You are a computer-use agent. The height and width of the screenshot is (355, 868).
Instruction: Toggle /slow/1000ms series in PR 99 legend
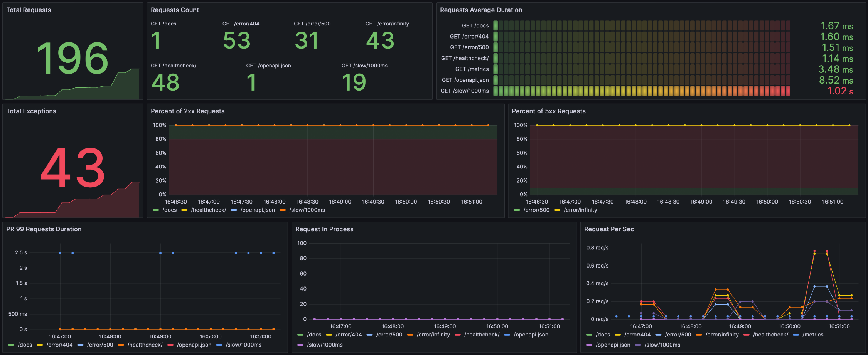(243, 345)
